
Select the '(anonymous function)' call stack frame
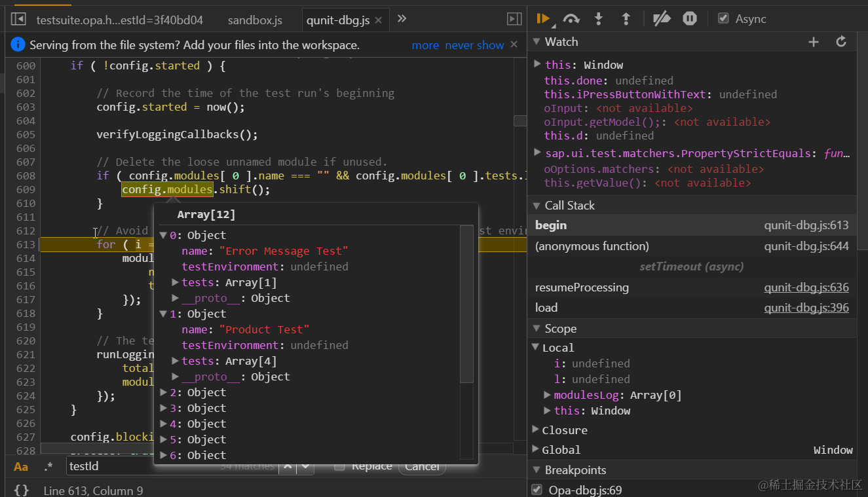coord(692,246)
